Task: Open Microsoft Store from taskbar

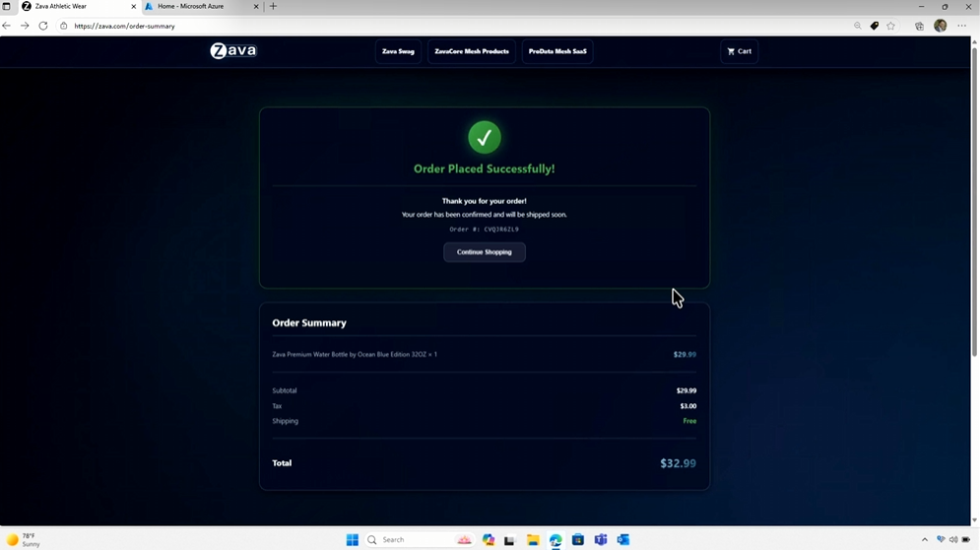Action: (577, 539)
